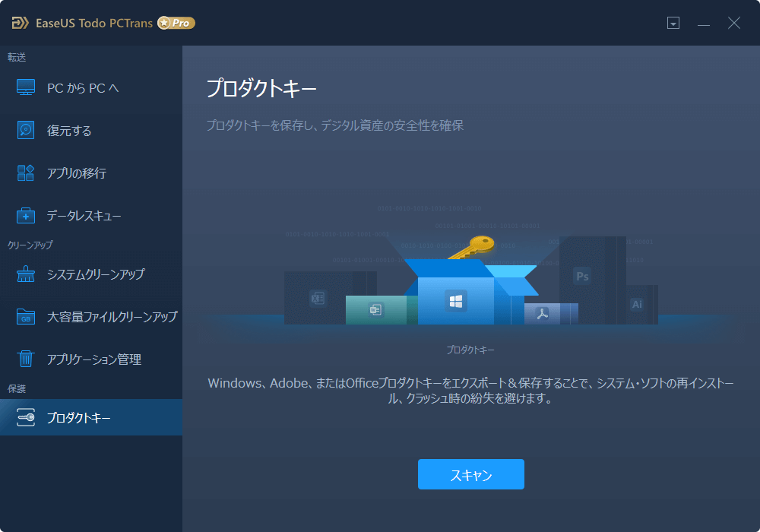Go to アプリの移行 section
The image size is (760, 532).
tap(91, 173)
